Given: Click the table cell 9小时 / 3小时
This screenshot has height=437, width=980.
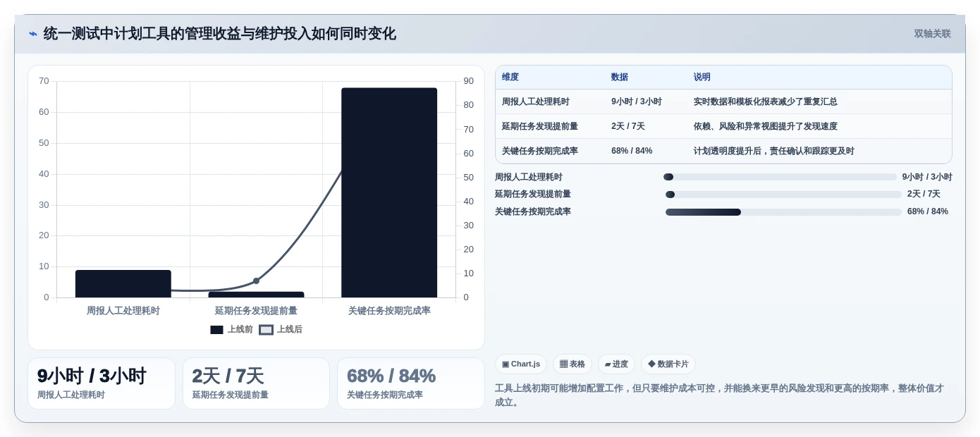Looking at the screenshot, I should click(637, 101).
